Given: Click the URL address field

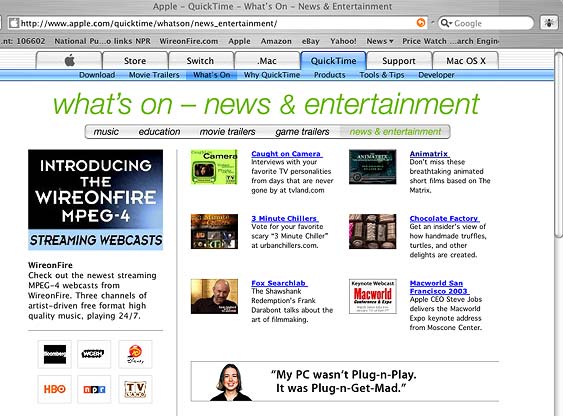Looking at the screenshot, I should [212, 23].
